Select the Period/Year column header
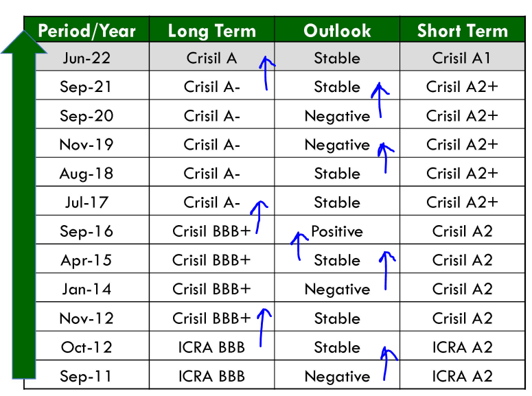This screenshot has width=532, height=396. tap(86, 31)
